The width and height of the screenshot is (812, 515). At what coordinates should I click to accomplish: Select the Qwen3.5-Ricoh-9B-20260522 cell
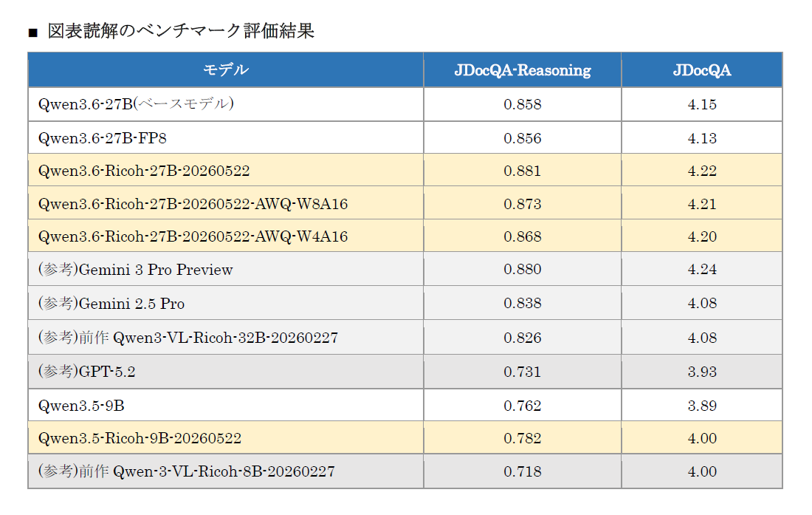coord(226,438)
